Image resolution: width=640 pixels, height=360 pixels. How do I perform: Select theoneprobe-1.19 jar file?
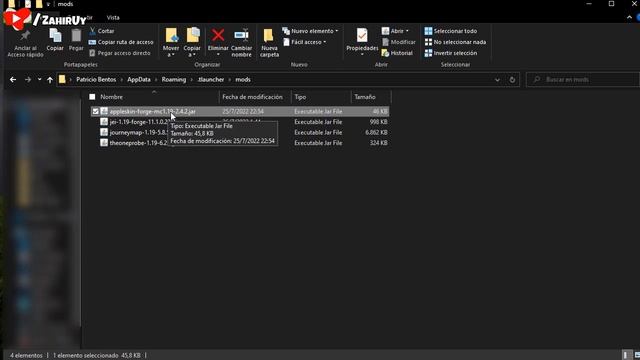pos(138,143)
